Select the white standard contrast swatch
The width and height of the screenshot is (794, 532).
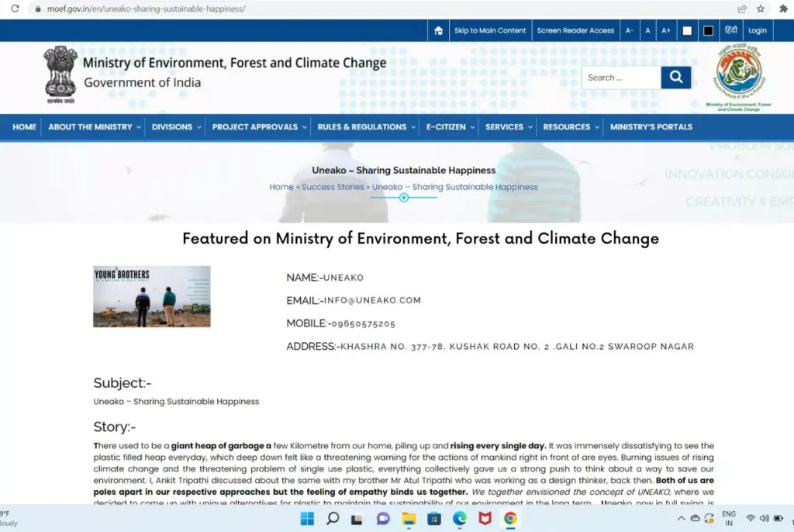687,31
